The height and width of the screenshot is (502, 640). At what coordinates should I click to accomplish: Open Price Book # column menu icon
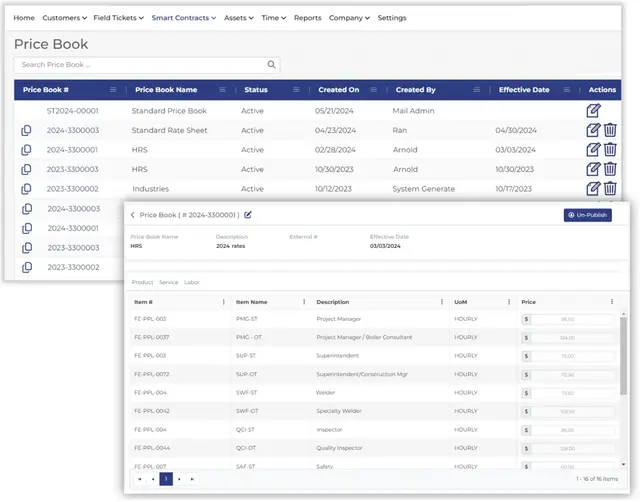click(x=113, y=90)
